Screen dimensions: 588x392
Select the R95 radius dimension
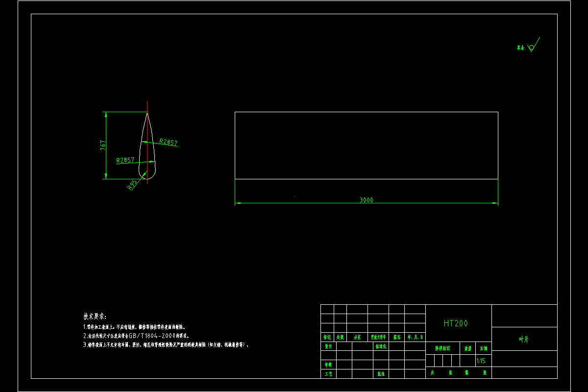[132, 185]
